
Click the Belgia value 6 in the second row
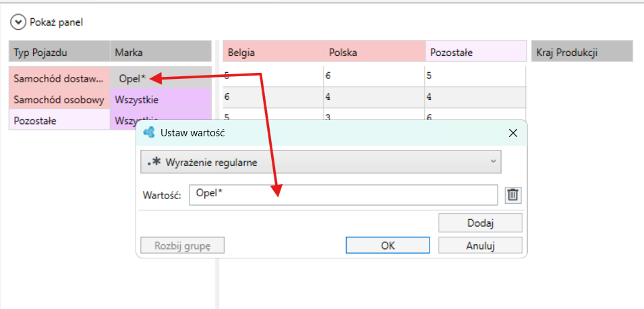tap(273, 97)
